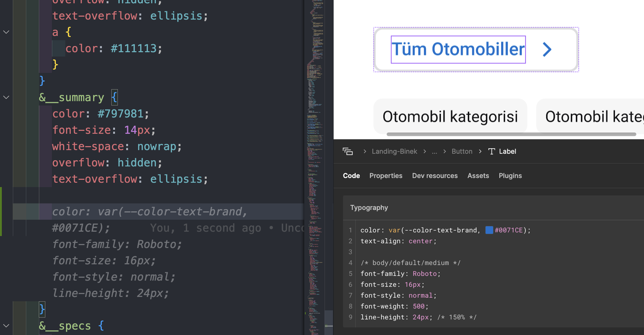644x335 pixels.
Task: Click the horizontal scrollbar under category chips
Action: pyautogui.click(x=511, y=134)
